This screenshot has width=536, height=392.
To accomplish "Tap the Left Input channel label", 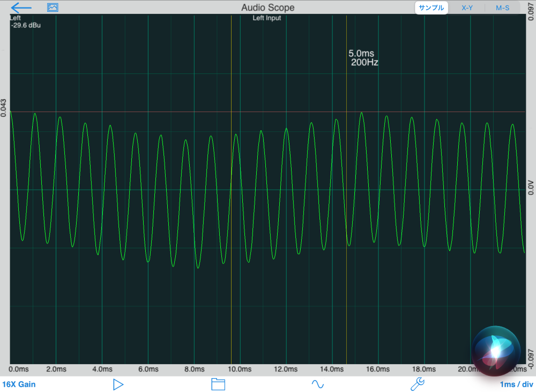I will tap(267, 18).
